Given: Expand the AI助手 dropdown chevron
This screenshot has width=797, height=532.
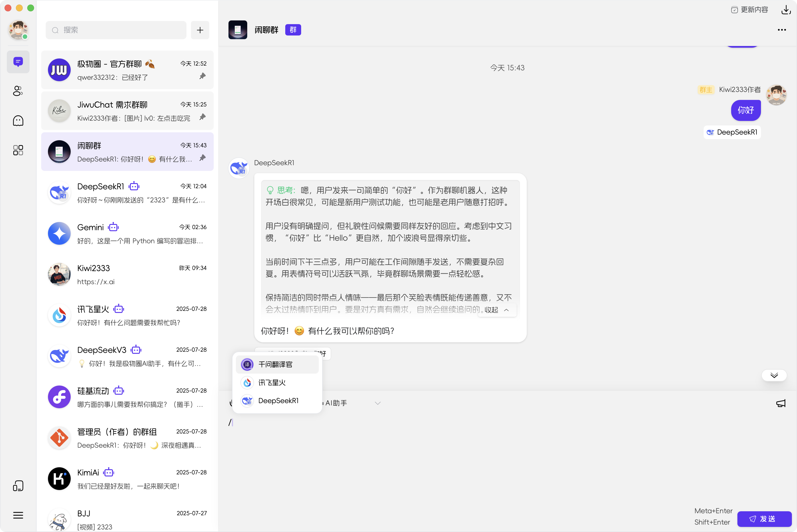Looking at the screenshot, I should (377, 403).
